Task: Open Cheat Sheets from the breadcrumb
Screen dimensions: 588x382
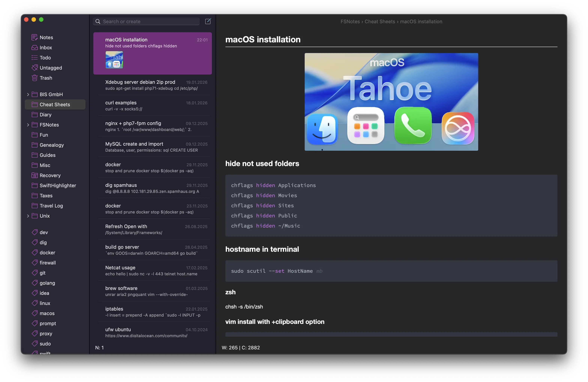Action: pos(380,22)
